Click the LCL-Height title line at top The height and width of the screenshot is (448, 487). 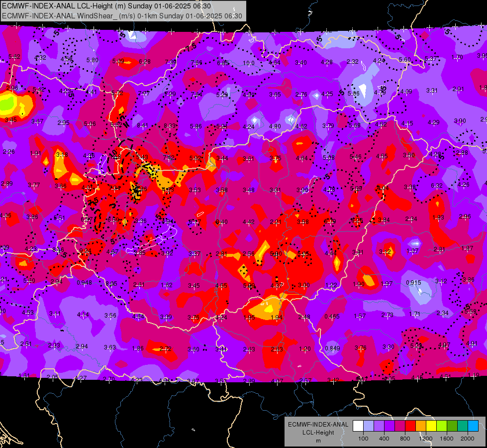pos(106,6)
